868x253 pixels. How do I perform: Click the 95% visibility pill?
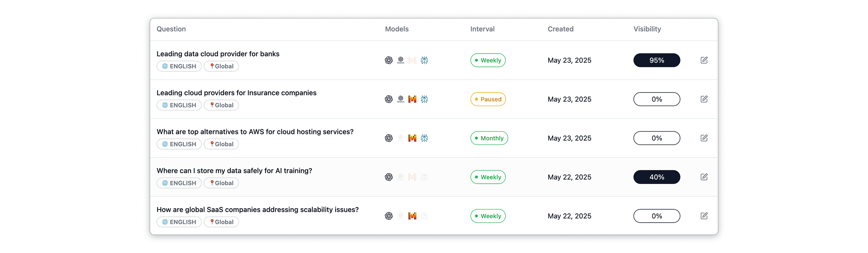(657, 60)
